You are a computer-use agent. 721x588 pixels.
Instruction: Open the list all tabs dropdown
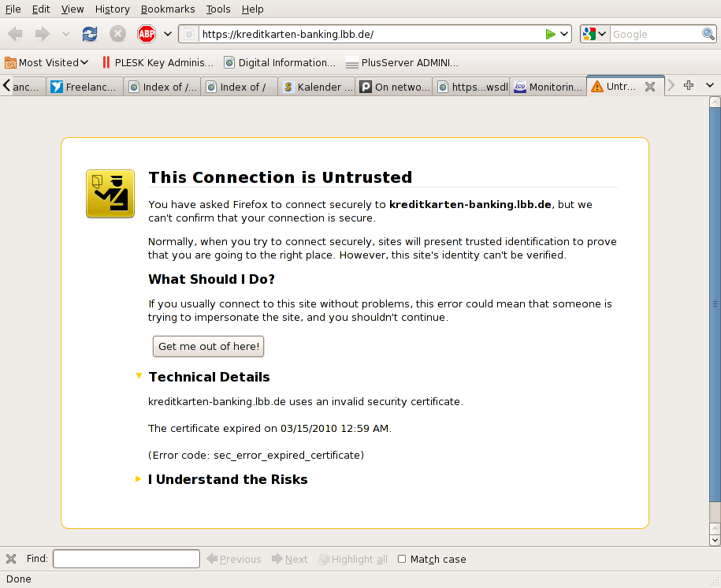(x=709, y=86)
